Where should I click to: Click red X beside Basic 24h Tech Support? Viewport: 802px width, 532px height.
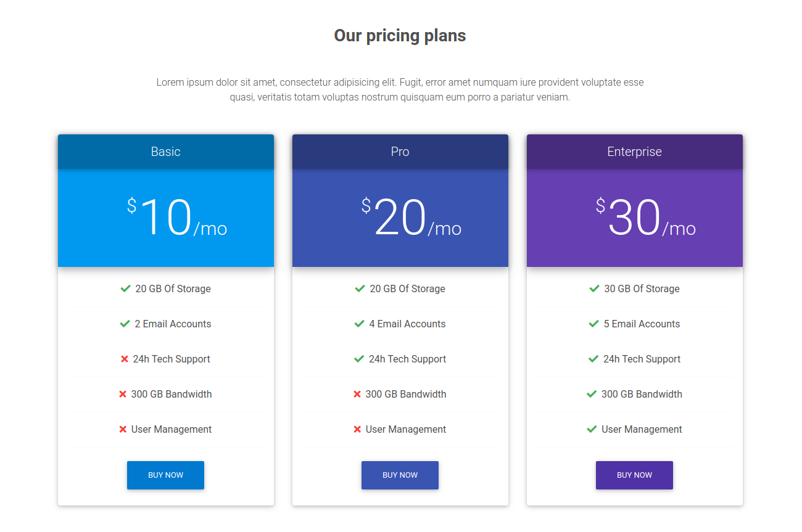(125, 359)
